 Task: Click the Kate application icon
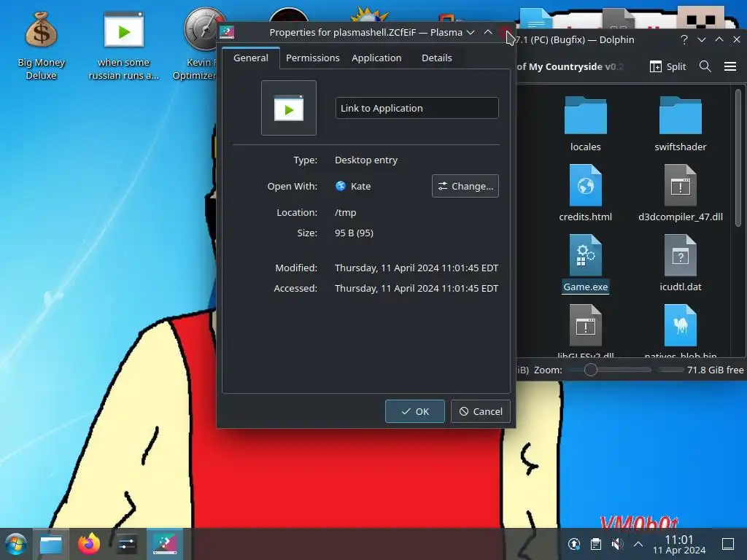click(x=340, y=186)
